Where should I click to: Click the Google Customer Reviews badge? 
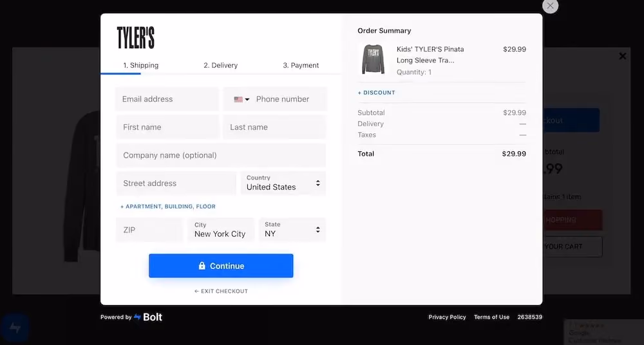click(x=604, y=332)
